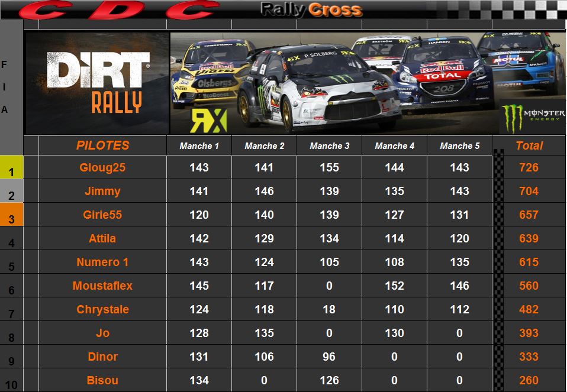Viewport: 567px width, 392px height.
Task: Click Jimmy's total of 704
Action: point(529,191)
